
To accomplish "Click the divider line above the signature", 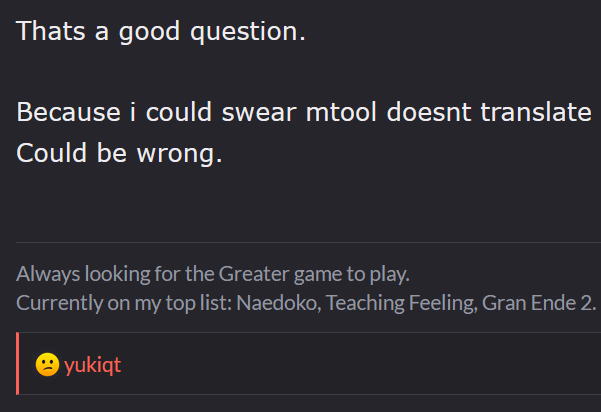I will [x=300, y=242].
